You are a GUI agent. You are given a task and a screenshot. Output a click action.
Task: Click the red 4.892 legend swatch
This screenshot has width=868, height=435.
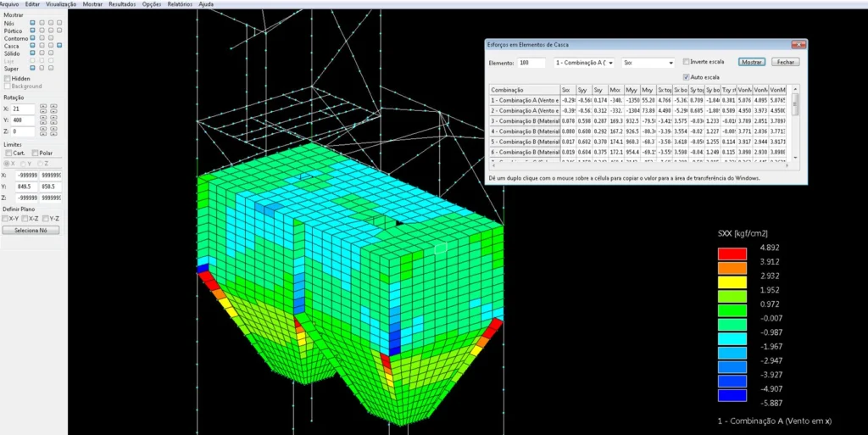point(732,254)
